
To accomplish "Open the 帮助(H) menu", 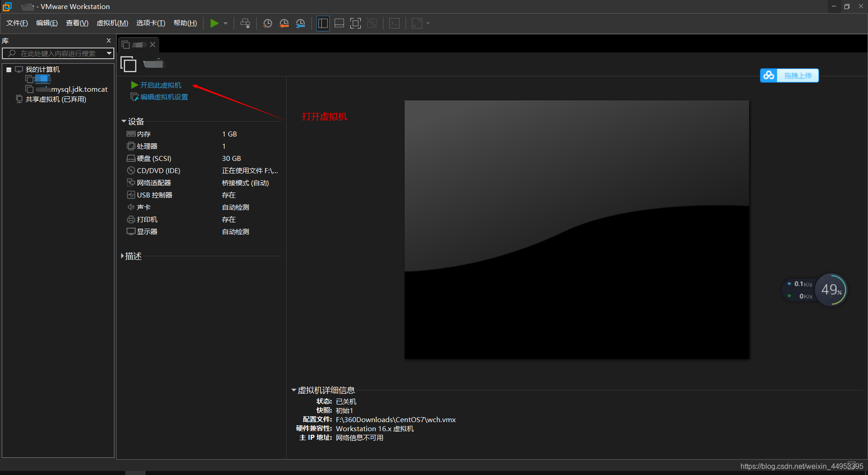I will pos(185,23).
